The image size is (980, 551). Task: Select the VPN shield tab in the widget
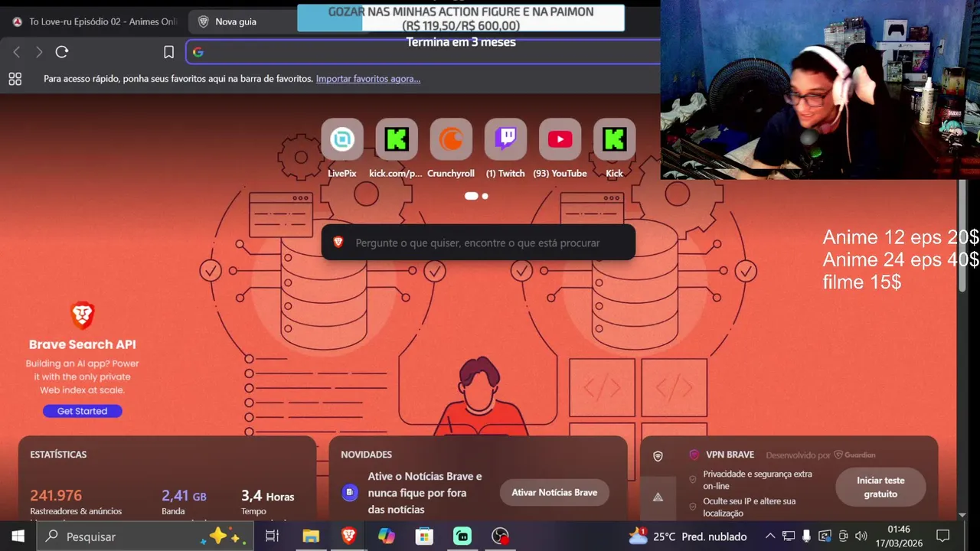click(658, 456)
